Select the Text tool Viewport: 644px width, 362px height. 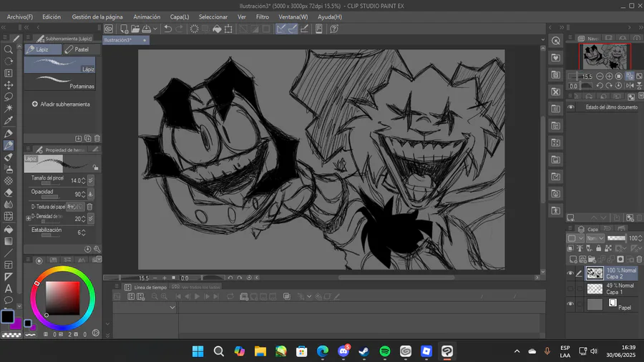tap(8, 288)
